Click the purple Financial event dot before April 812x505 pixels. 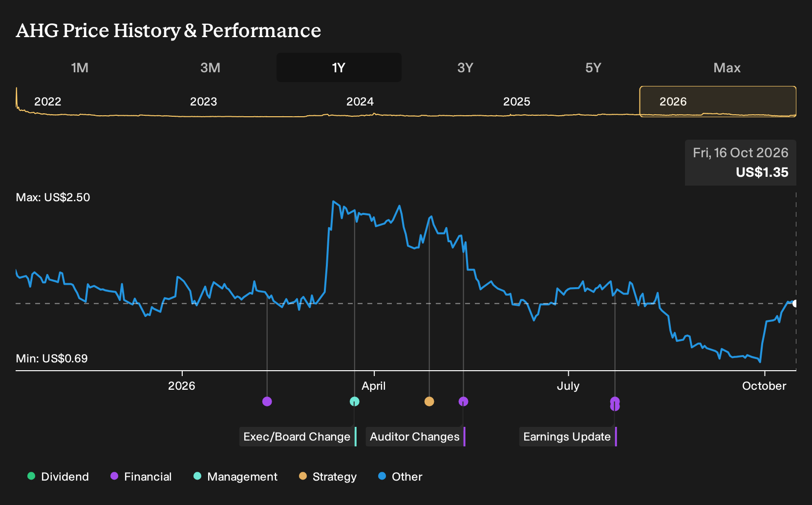click(x=267, y=401)
